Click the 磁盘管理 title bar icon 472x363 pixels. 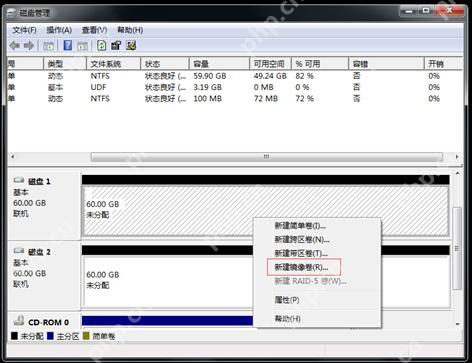tap(12, 13)
